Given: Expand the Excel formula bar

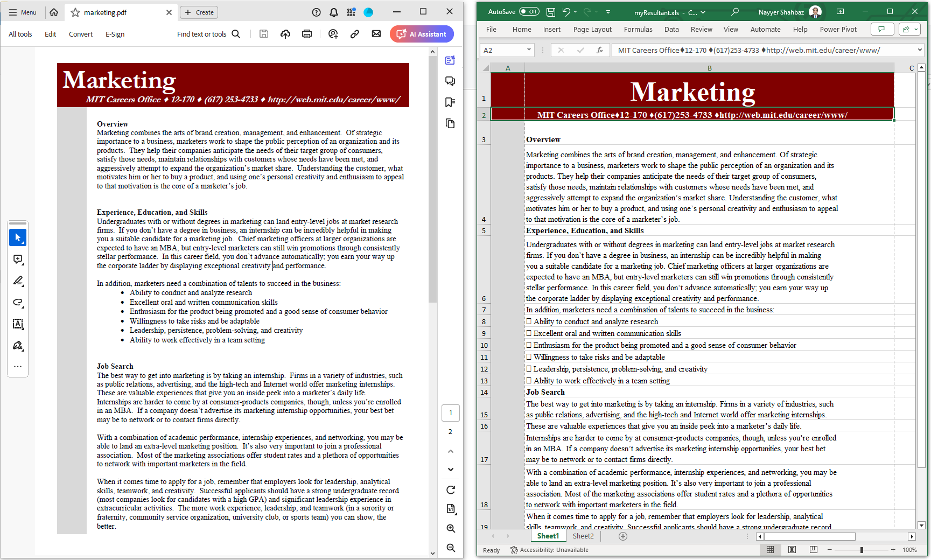Looking at the screenshot, I should [919, 50].
